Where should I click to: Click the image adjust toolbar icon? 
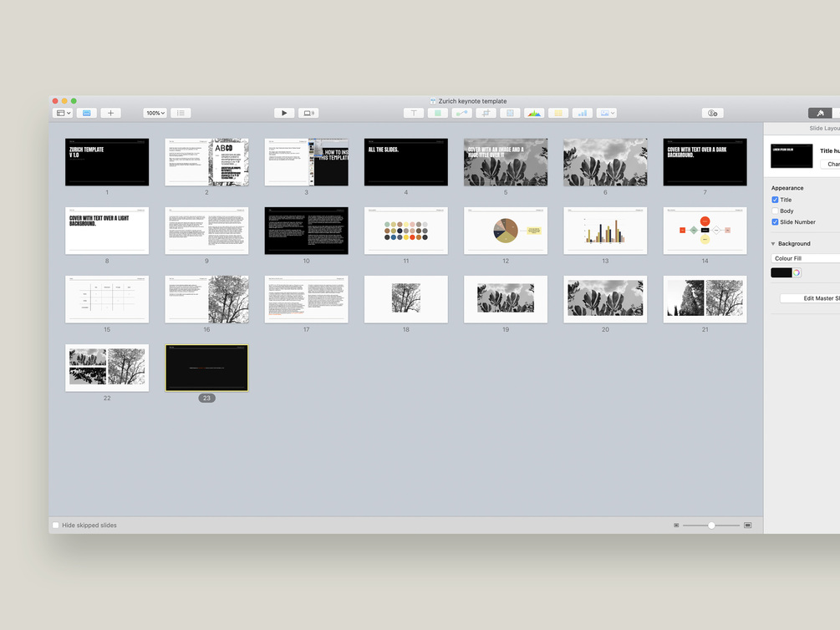[x=510, y=113]
